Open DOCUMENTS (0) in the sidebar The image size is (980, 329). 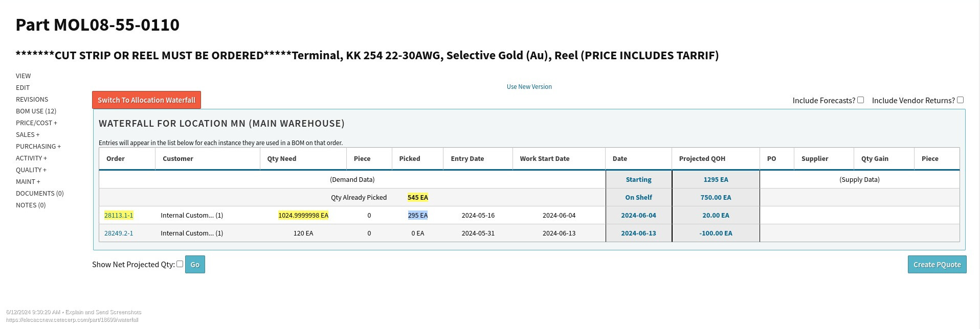pos(40,193)
